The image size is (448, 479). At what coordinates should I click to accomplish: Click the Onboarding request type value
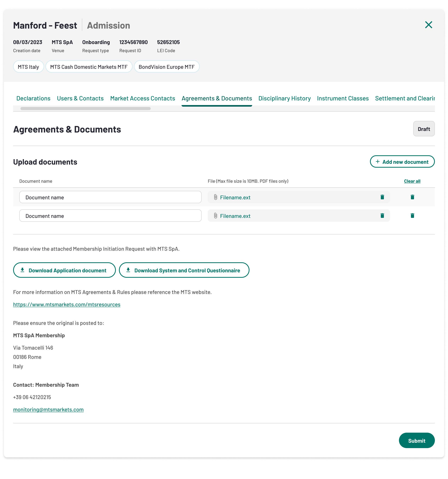pos(96,42)
